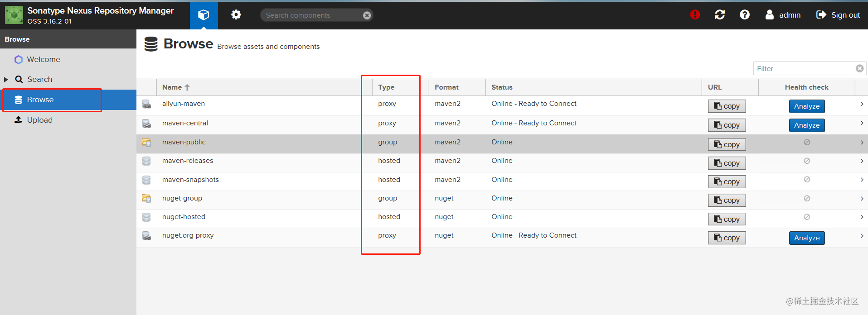Viewport: 868px width, 315px height.
Task: Click the Nexus logo icon
Action: tap(14, 15)
